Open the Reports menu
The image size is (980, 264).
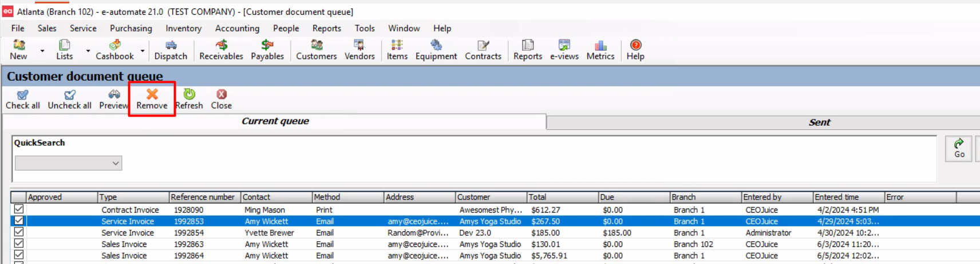(x=327, y=28)
